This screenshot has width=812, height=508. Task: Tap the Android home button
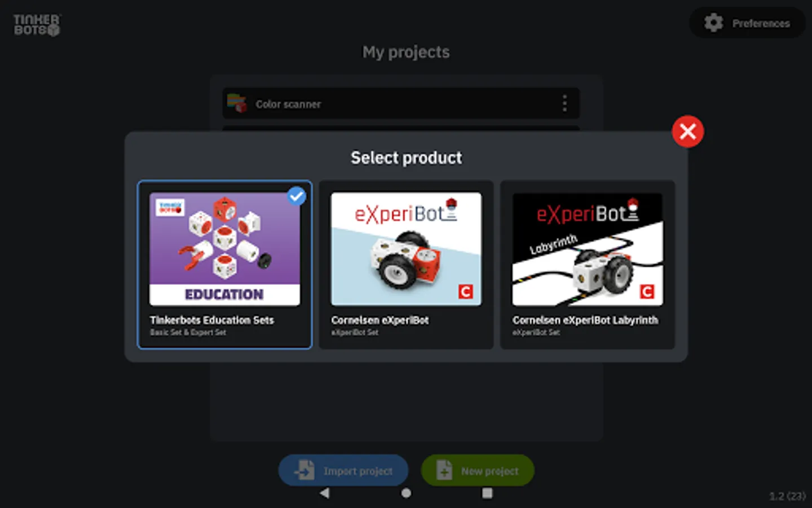click(406, 493)
